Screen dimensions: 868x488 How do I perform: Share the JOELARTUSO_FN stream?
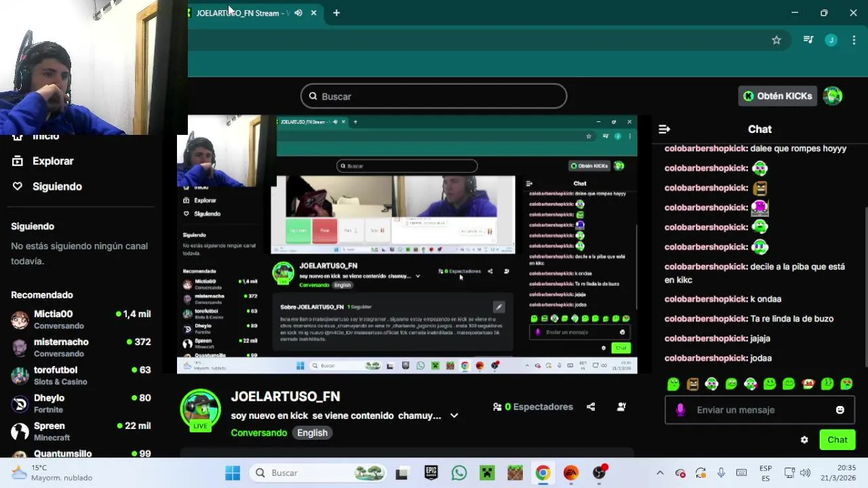click(x=591, y=407)
